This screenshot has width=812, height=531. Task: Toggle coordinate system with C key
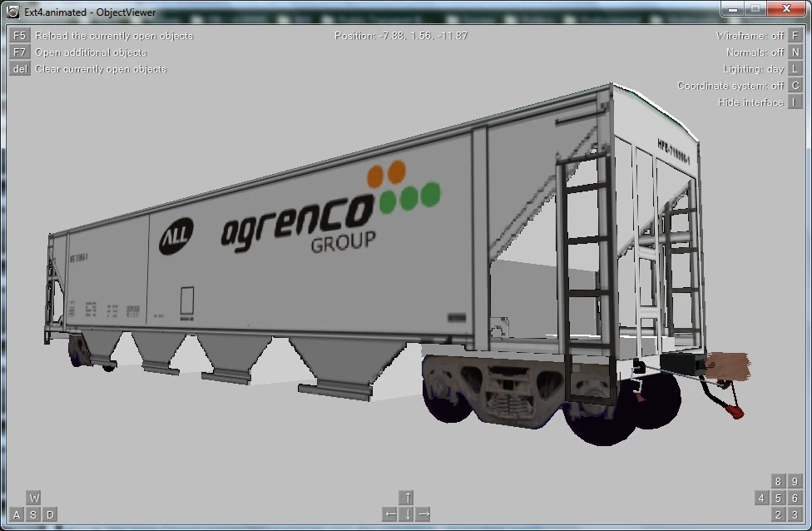point(795,85)
